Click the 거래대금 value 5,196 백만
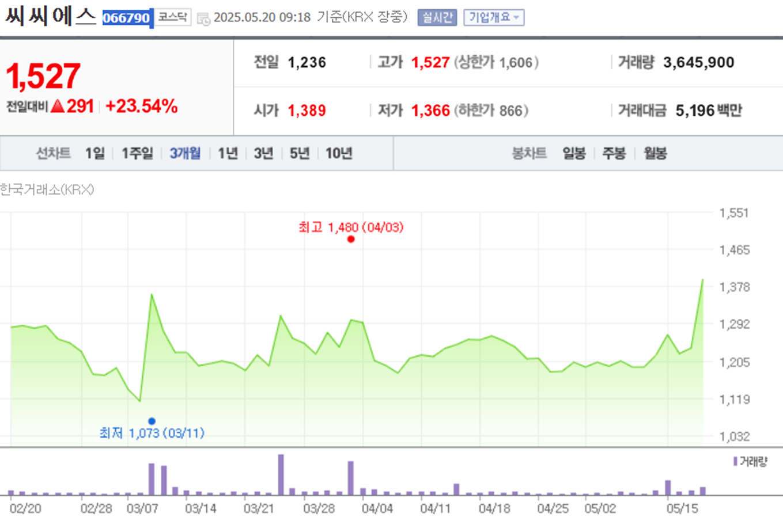 click(709, 111)
